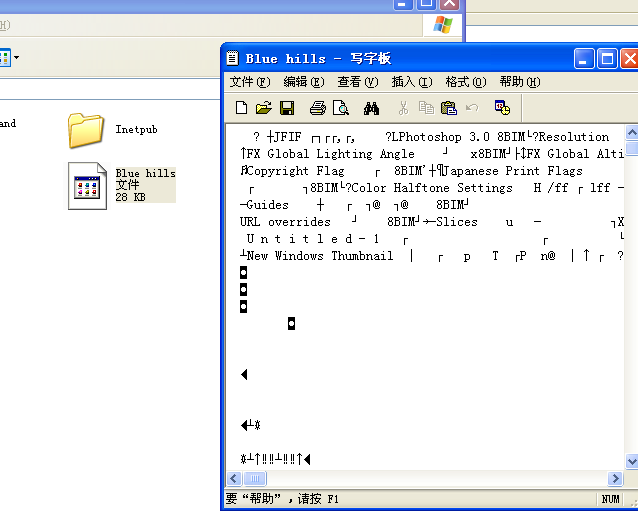Screen dimensions: 638x511
Task: Click the '28 KB' size label under Blue hills
Action: click(130, 197)
